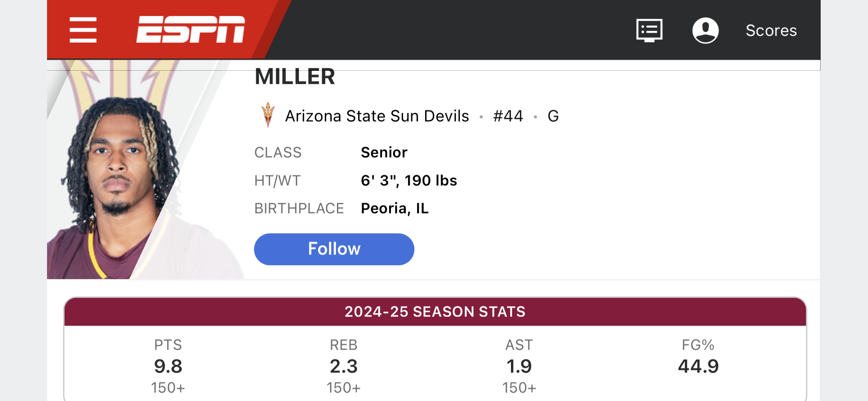868x401 pixels.
Task: Open the watch listings icon
Action: point(649,30)
